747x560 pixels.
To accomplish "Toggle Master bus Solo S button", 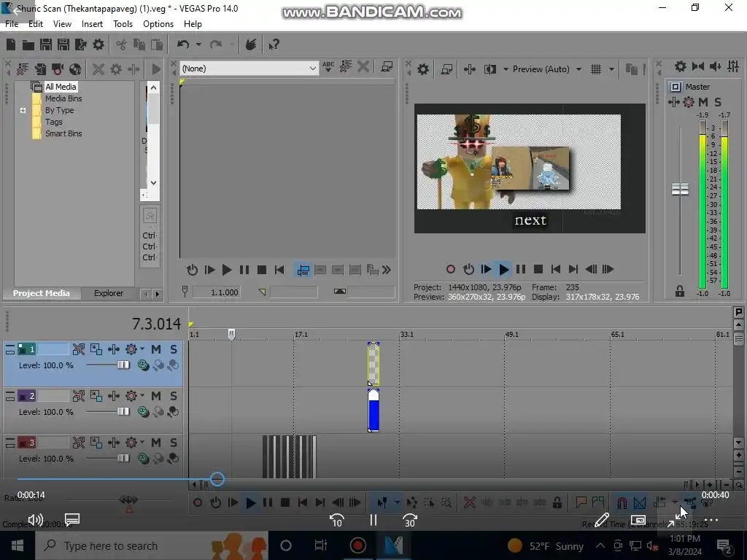I will (718, 102).
